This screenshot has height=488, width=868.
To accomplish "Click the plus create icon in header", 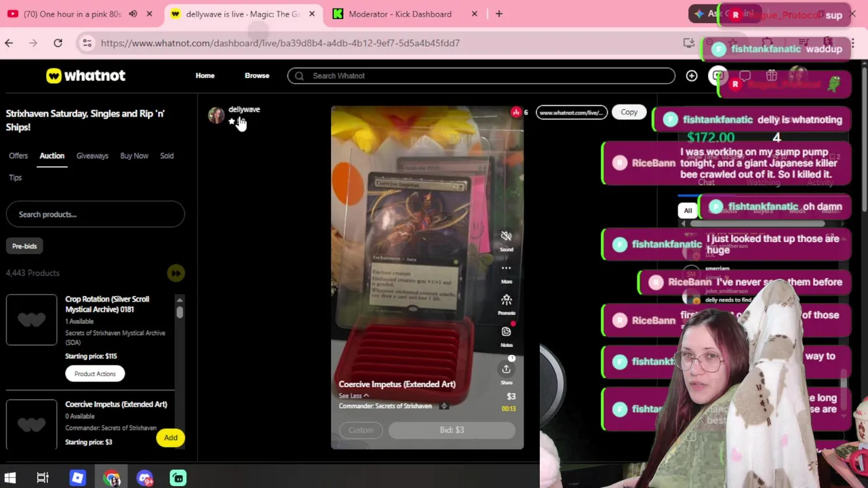I will (x=692, y=76).
